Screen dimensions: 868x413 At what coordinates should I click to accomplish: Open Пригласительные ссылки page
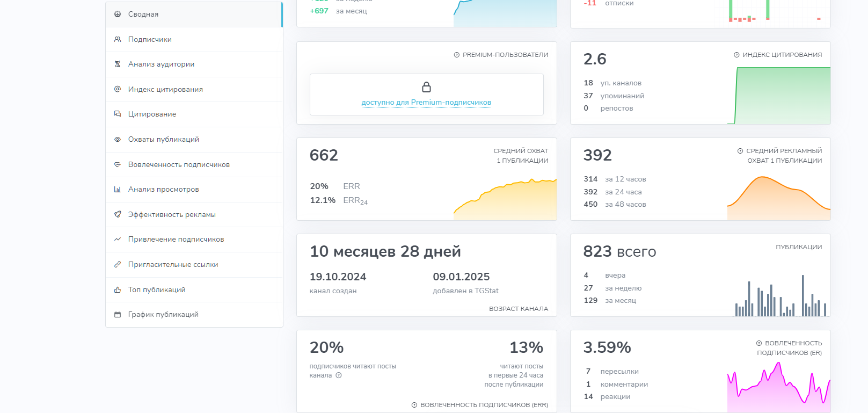point(194,265)
